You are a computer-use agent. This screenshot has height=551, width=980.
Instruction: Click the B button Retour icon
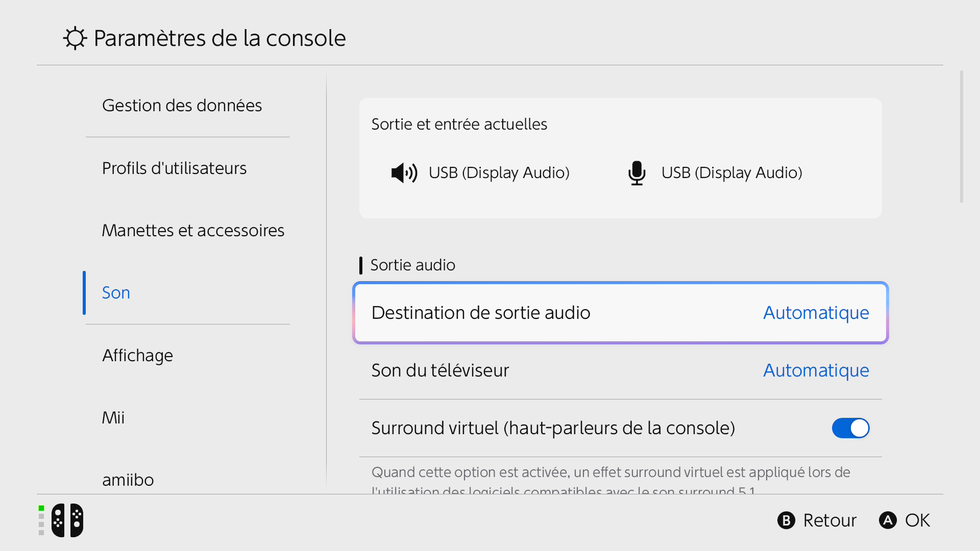[x=786, y=520]
